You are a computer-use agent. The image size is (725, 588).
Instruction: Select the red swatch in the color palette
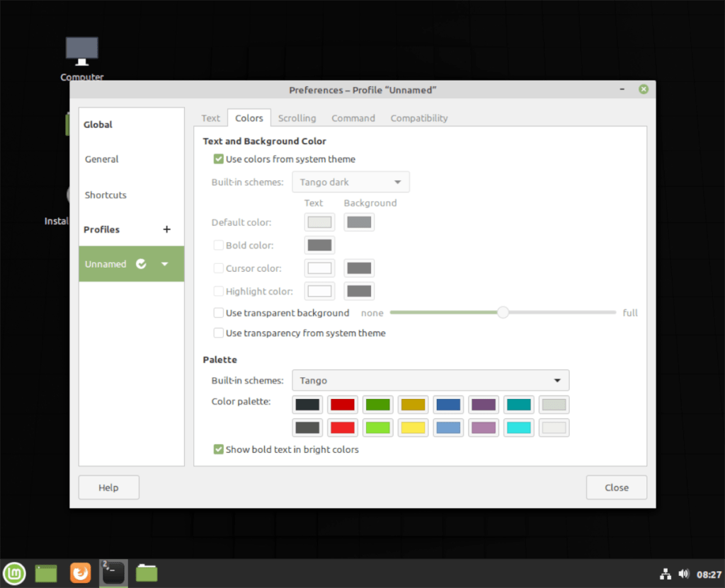click(x=343, y=404)
